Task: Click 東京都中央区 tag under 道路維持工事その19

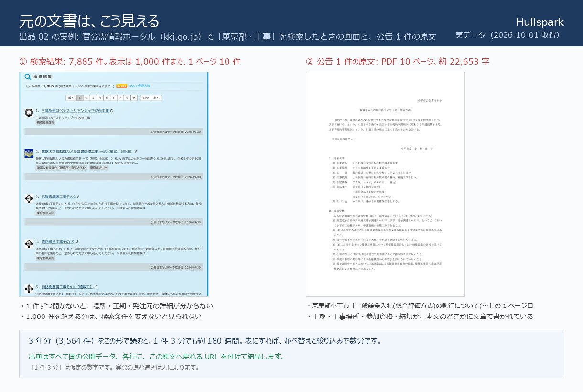Action: [x=45, y=258]
